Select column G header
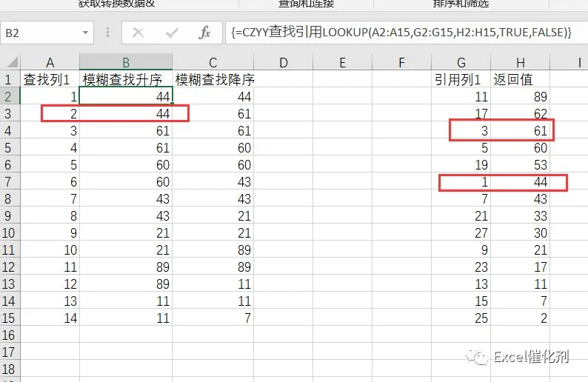Viewport: 588px width, 382px height. pos(461,62)
